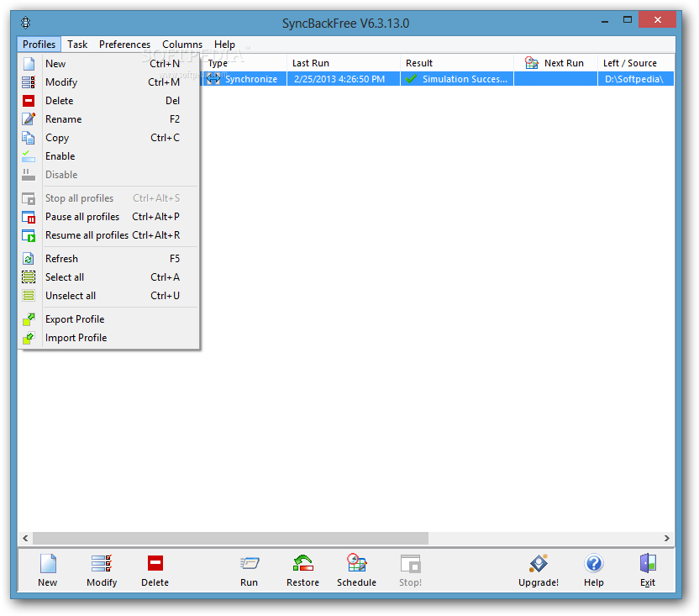Click the Synchronize type arrows icon
This screenshot has width=699, height=616.
[213, 79]
